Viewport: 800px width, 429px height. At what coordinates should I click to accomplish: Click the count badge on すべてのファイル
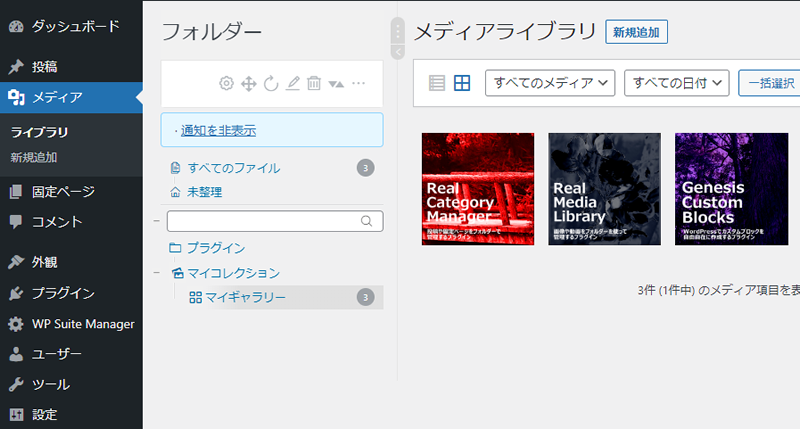tap(365, 168)
